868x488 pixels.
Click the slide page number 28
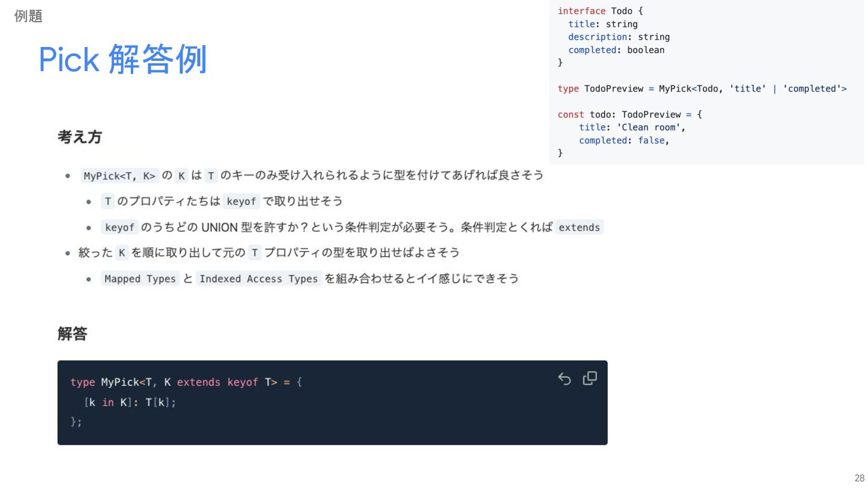click(860, 478)
